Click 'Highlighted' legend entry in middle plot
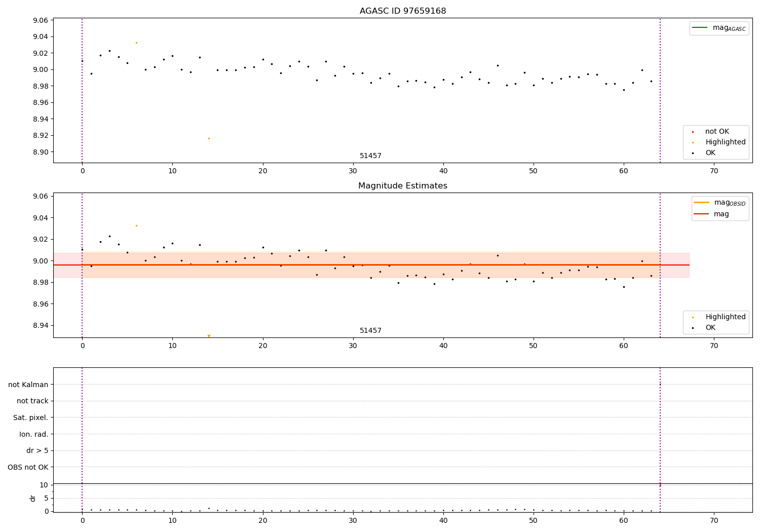 [718, 317]
